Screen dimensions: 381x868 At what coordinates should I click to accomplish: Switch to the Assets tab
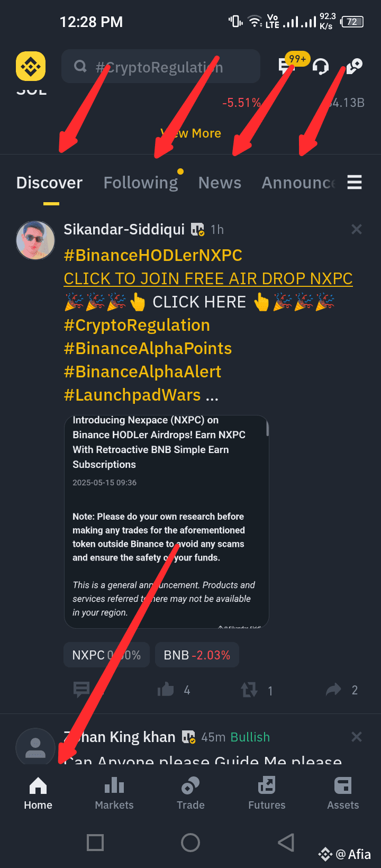(x=343, y=793)
